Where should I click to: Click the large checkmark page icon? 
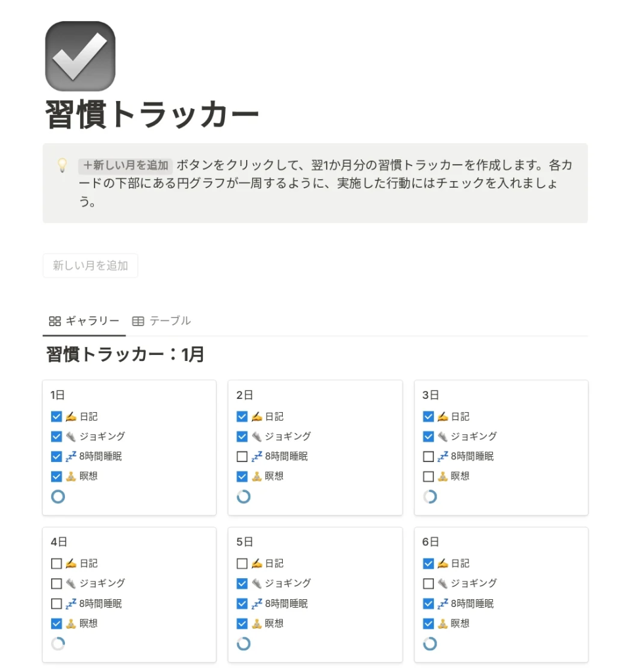click(80, 56)
